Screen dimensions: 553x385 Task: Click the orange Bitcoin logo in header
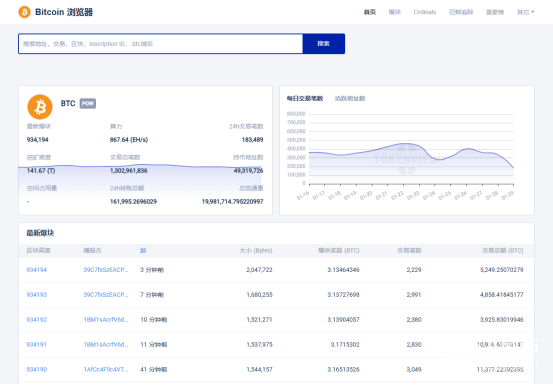[x=24, y=12]
